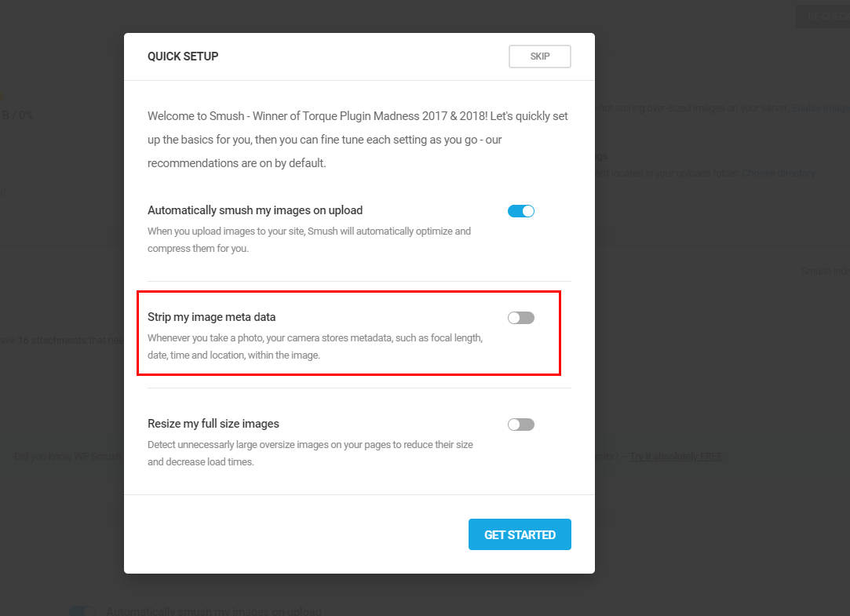
Task: Click the 'Strip my image meta data' heading
Action: point(211,317)
